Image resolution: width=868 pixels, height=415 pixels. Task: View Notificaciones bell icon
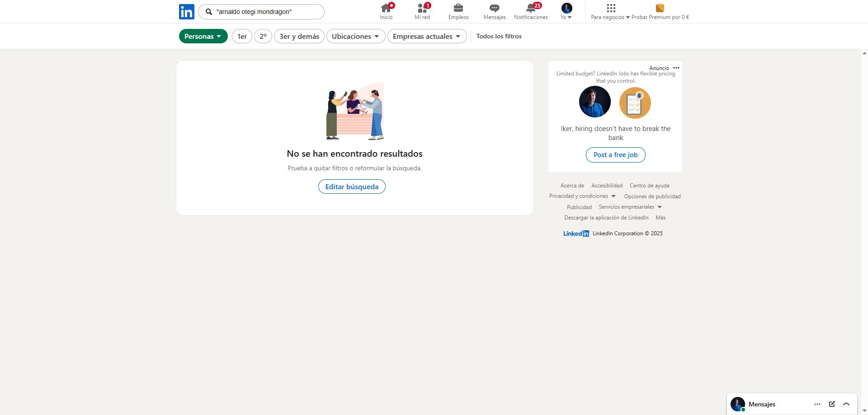[x=531, y=9]
